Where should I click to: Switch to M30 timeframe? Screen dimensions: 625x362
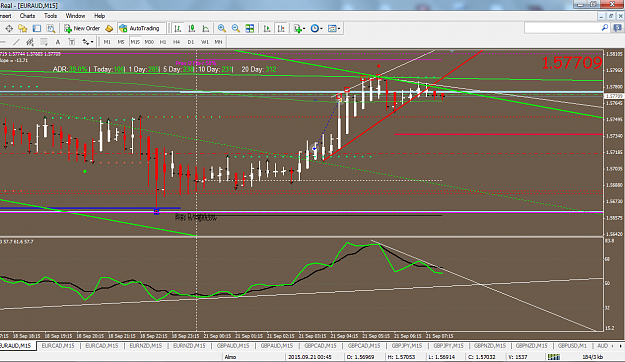(x=149, y=42)
